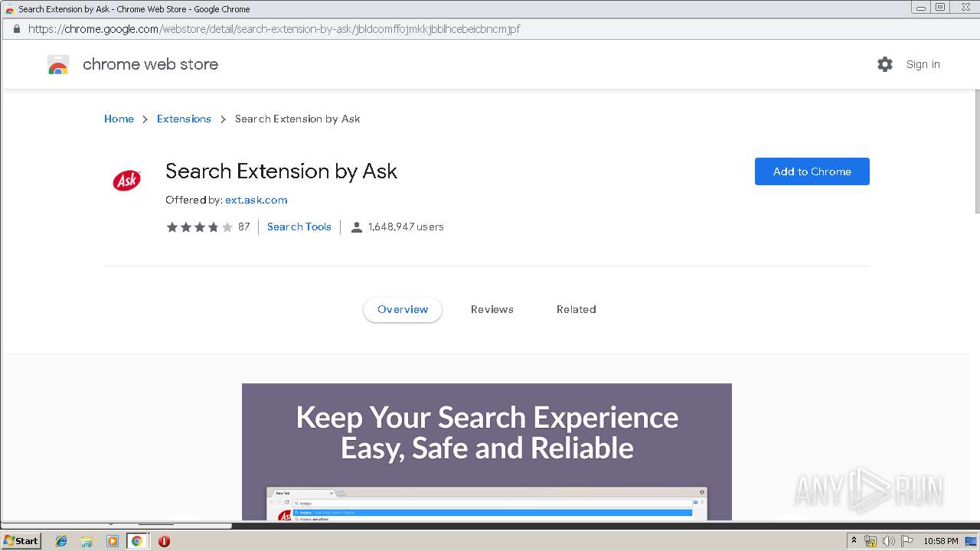Click the users person icon
This screenshot has width=980, height=551.
point(357,227)
